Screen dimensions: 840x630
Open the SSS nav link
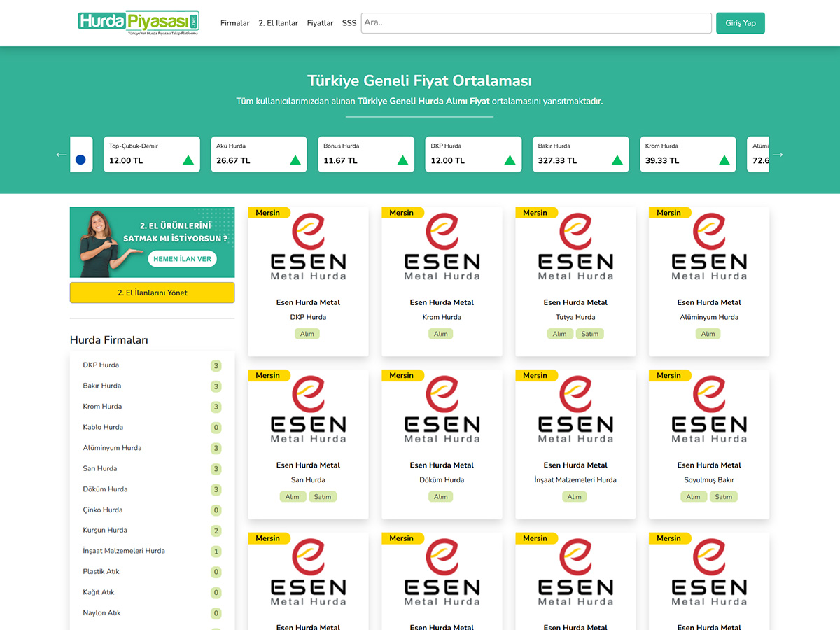click(349, 23)
